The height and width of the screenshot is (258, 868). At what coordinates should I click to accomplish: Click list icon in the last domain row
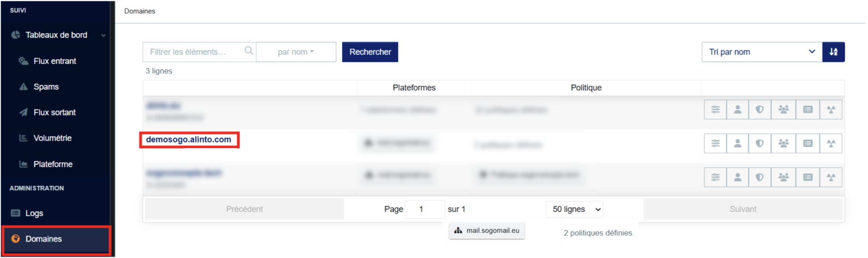807,177
